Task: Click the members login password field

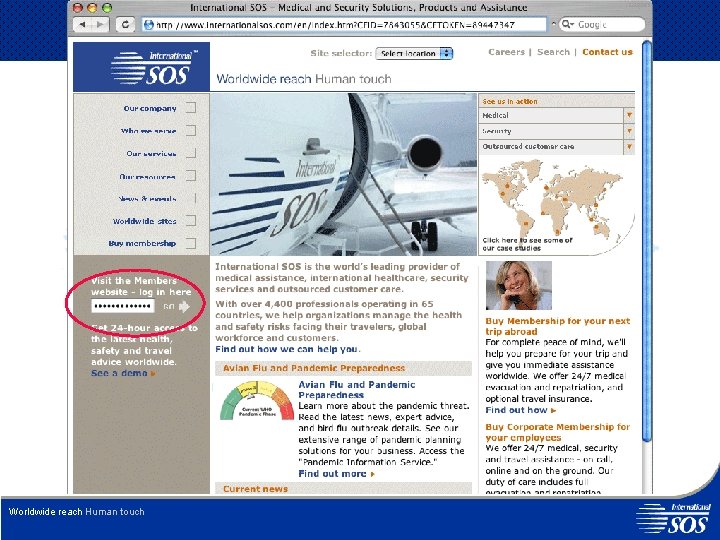Action: pyautogui.click(x=123, y=306)
